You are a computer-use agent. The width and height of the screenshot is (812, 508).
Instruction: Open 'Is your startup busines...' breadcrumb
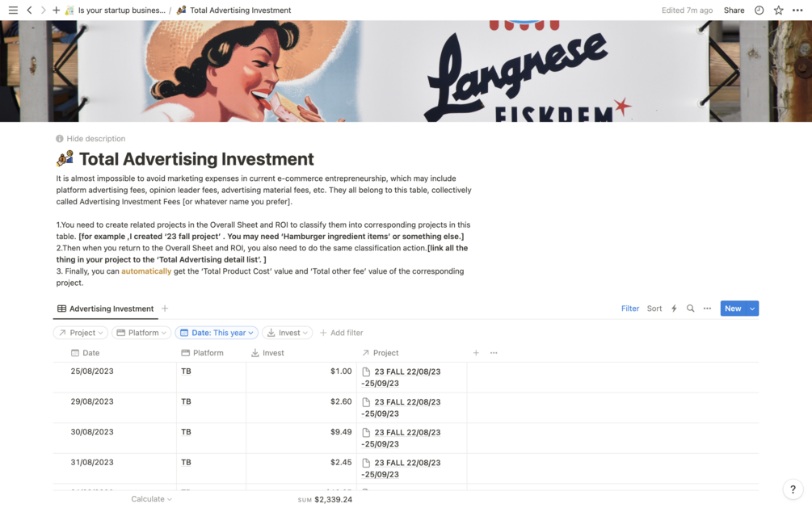116,10
